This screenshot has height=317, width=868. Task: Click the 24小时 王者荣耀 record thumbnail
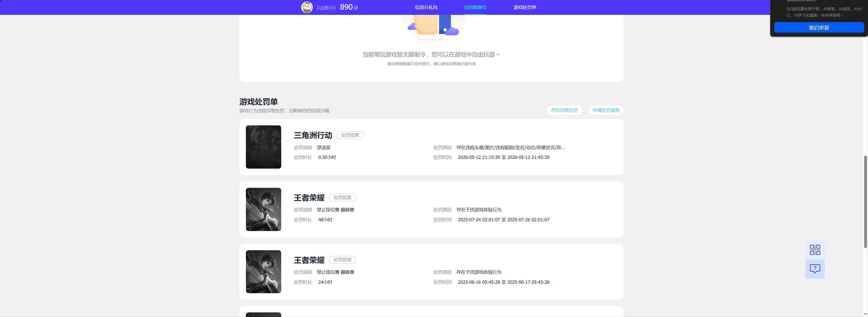tap(263, 271)
